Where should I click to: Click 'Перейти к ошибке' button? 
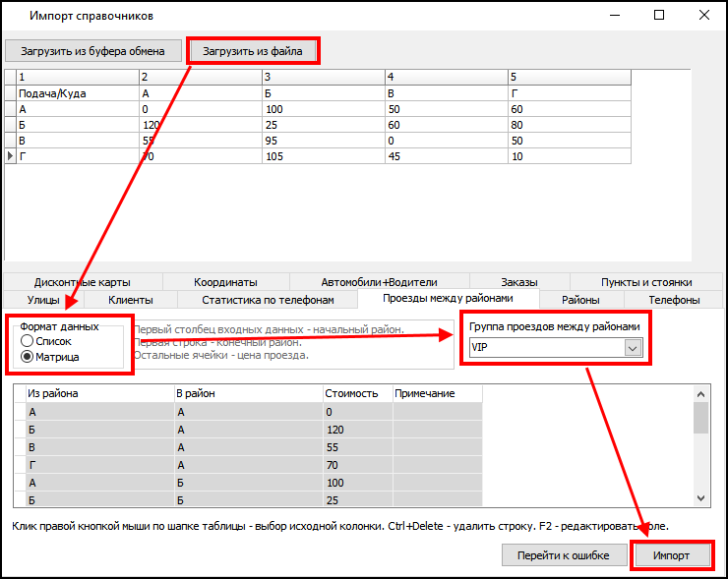pyautogui.click(x=563, y=555)
